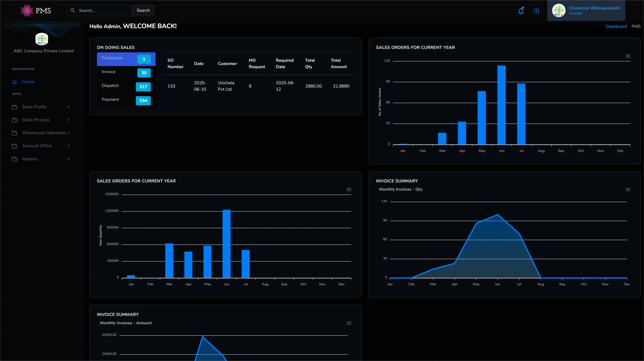The image size is (644, 361).
Task: Click the Invoice count badge 30
Action: (144, 73)
